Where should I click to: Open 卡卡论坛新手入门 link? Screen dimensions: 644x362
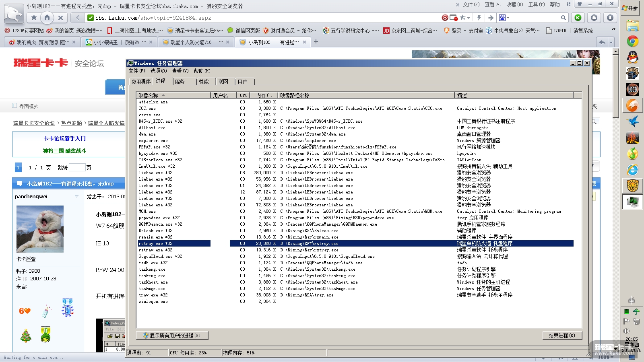[65, 138]
